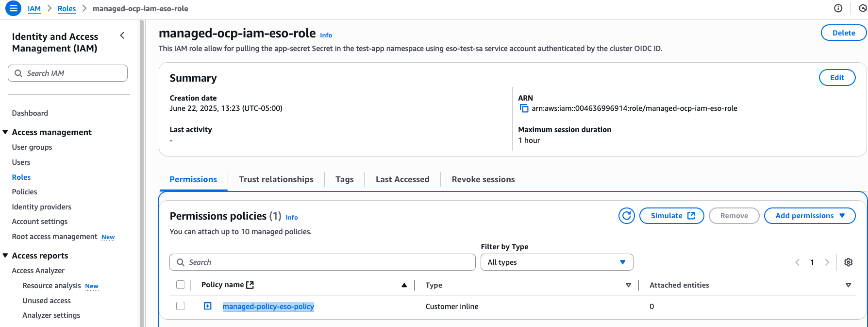This screenshot has width=868, height=327.
Task: Expand the managed-policy-eso-policy row details
Action: tap(208, 306)
